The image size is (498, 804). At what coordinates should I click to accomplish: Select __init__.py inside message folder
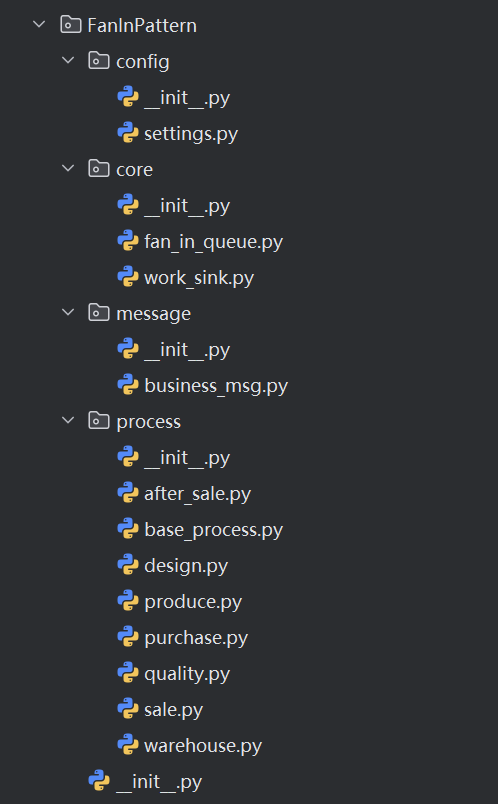[187, 349]
